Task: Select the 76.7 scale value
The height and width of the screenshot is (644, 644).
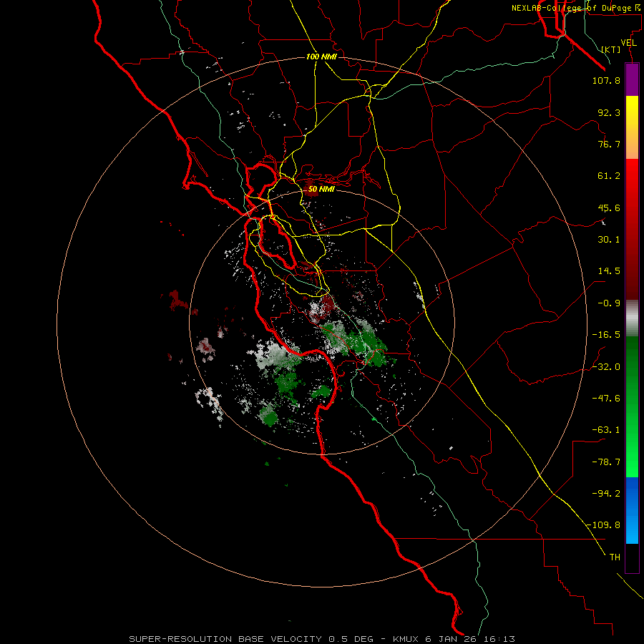Action: [x=609, y=144]
